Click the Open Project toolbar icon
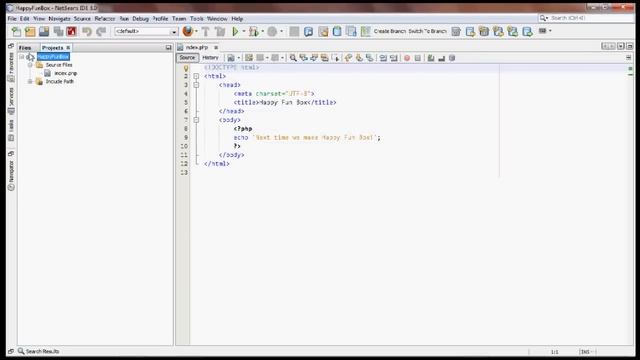This screenshot has height=360, width=640. pyautogui.click(x=44, y=31)
